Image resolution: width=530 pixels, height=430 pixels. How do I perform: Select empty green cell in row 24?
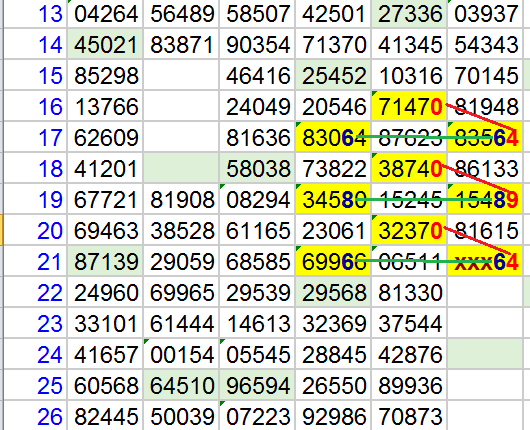pyautogui.click(x=485, y=354)
